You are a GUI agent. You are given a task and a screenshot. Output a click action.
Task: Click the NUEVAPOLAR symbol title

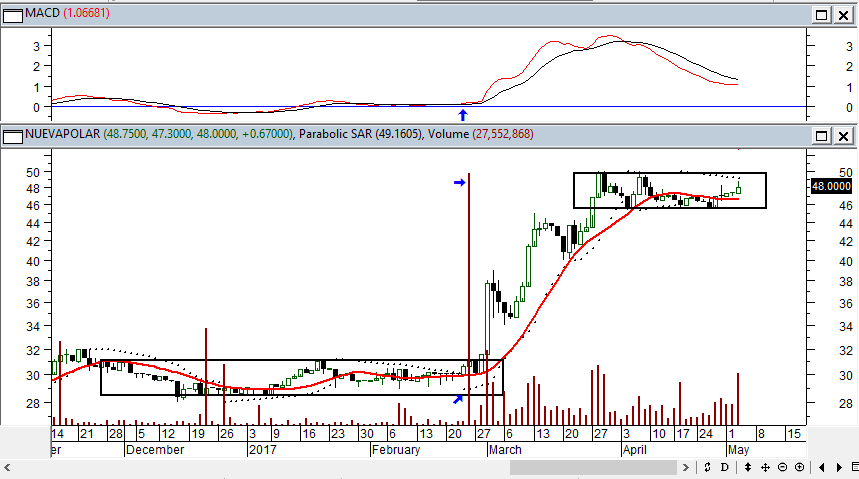tap(62, 134)
